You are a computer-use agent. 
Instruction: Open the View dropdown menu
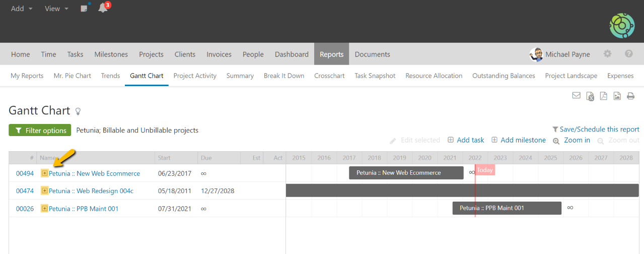coord(56,9)
